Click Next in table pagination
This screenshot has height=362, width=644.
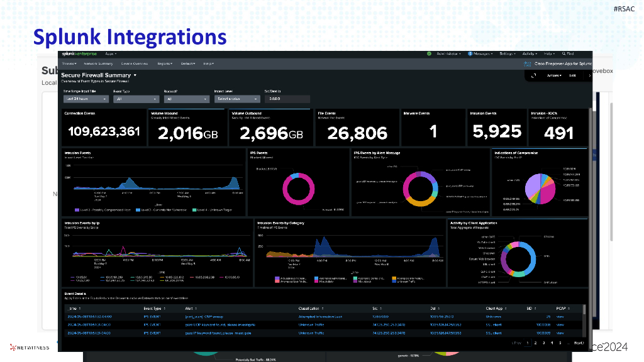(579, 343)
